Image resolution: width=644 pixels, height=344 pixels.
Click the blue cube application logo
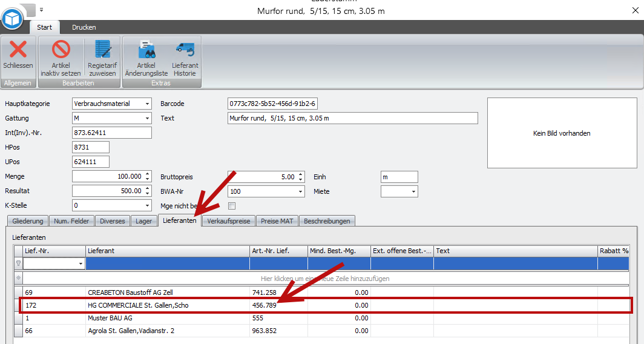(12, 19)
